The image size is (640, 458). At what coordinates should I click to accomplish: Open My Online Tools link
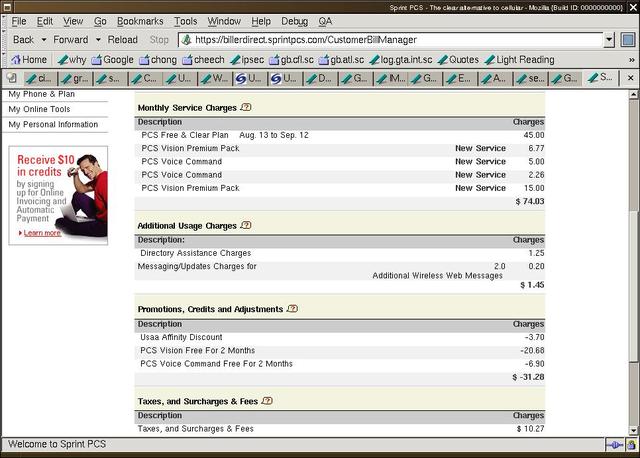tap(39, 109)
